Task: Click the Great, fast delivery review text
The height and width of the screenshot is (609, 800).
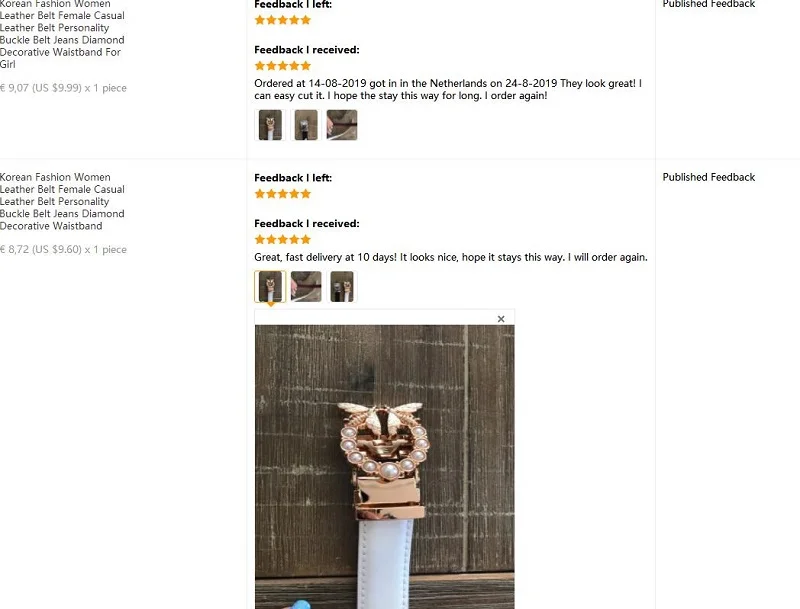Action: 451,257
